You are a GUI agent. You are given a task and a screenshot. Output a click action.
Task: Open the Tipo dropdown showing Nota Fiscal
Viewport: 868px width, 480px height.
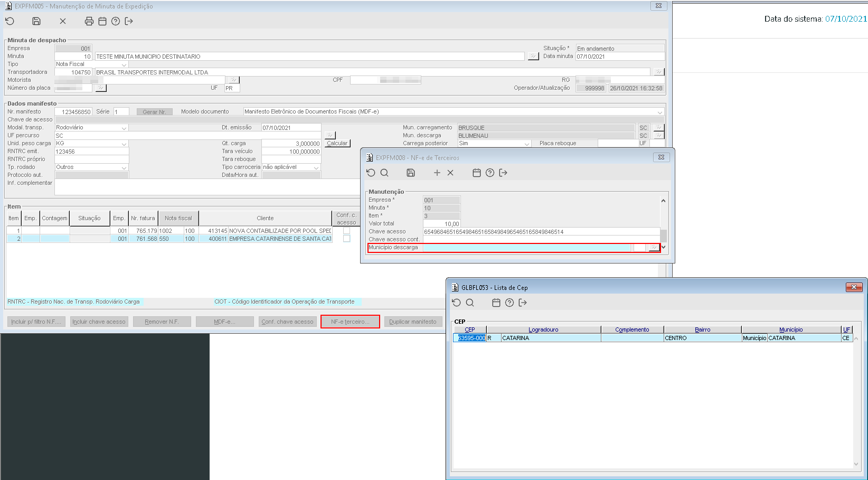pyautogui.click(x=124, y=64)
